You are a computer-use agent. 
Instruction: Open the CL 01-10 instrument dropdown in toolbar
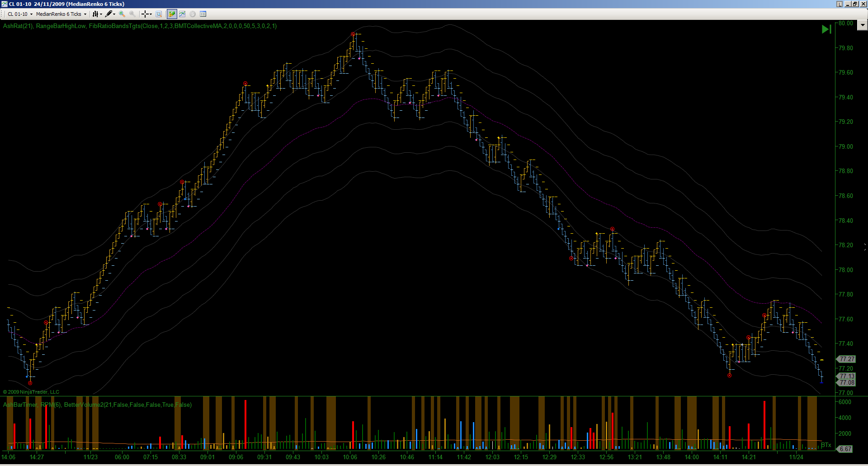[20, 14]
